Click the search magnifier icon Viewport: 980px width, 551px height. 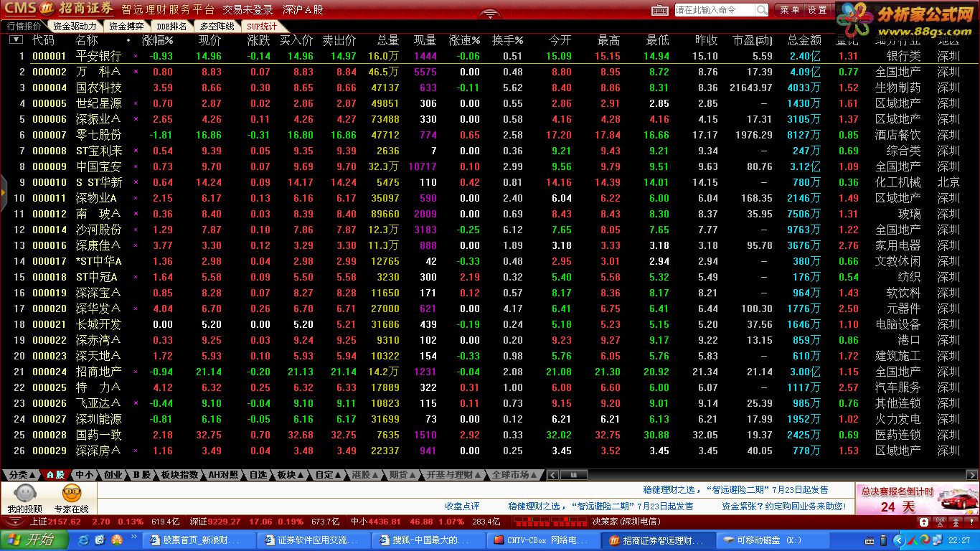(762, 10)
